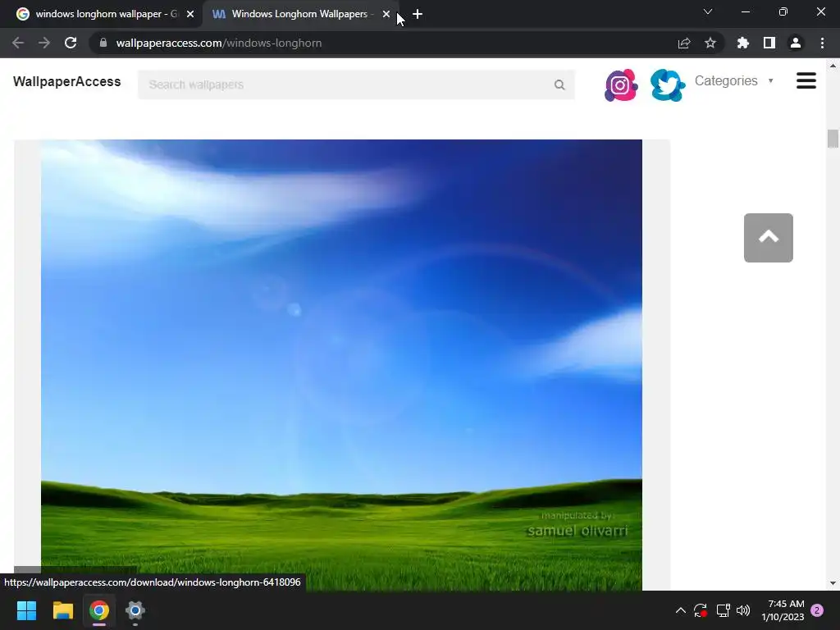
Task: Open the Instagram social link
Action: (x=621, y=85)
